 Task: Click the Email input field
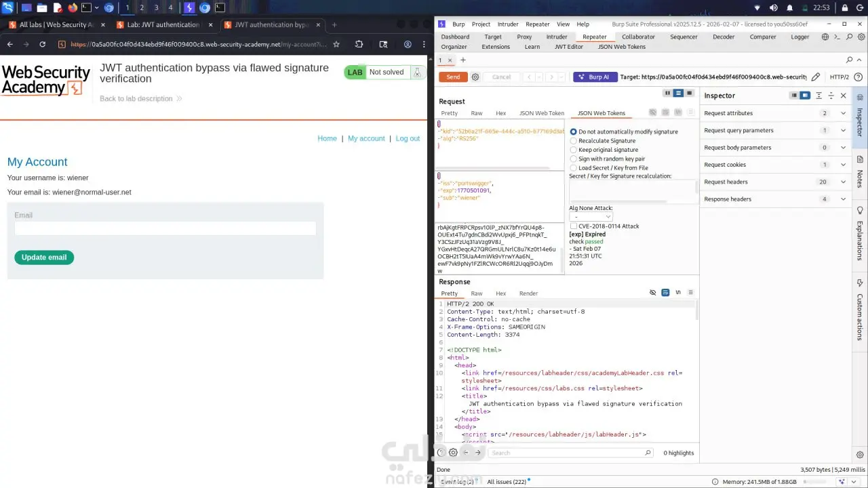tap(165, 228)
